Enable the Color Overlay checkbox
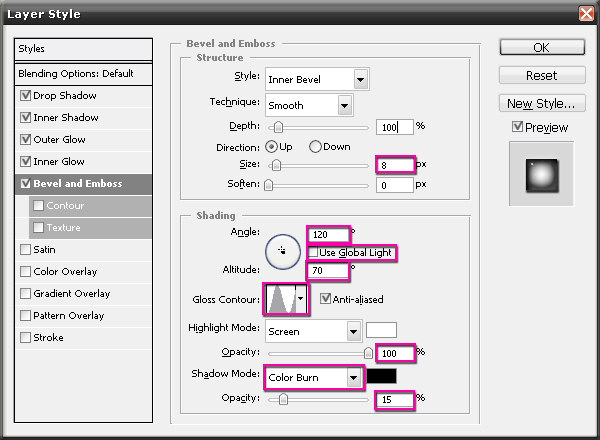 point(26,272)
